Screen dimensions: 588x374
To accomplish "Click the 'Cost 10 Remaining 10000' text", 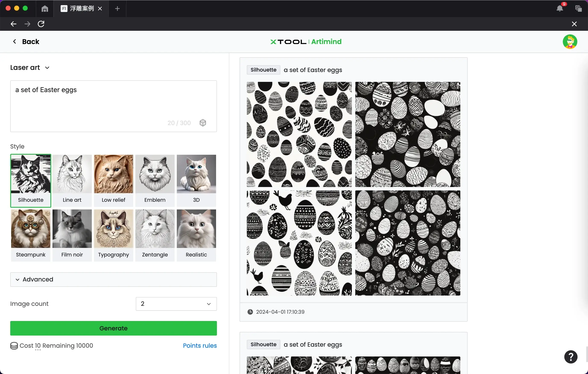I will click(56, 345).
